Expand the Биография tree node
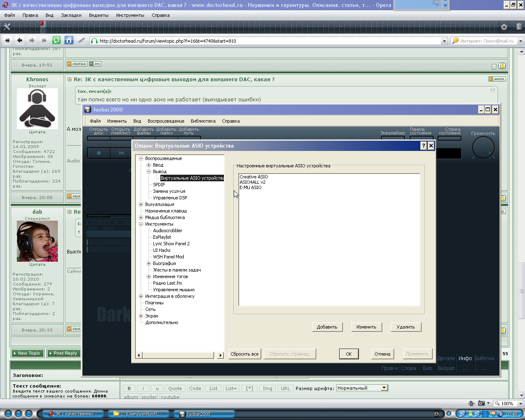This screenshot has width=525, height=420. 149,263
